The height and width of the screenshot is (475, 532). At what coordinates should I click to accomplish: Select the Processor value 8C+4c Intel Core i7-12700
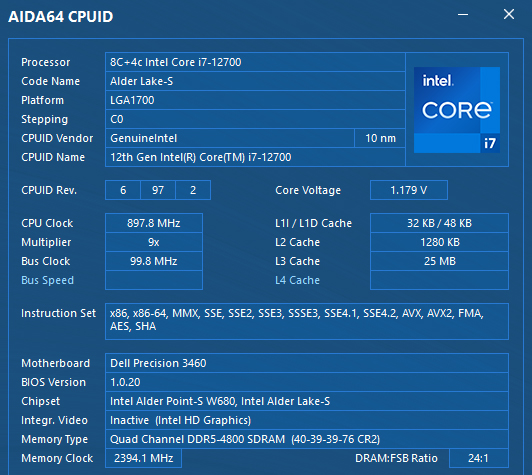point(255,62)
